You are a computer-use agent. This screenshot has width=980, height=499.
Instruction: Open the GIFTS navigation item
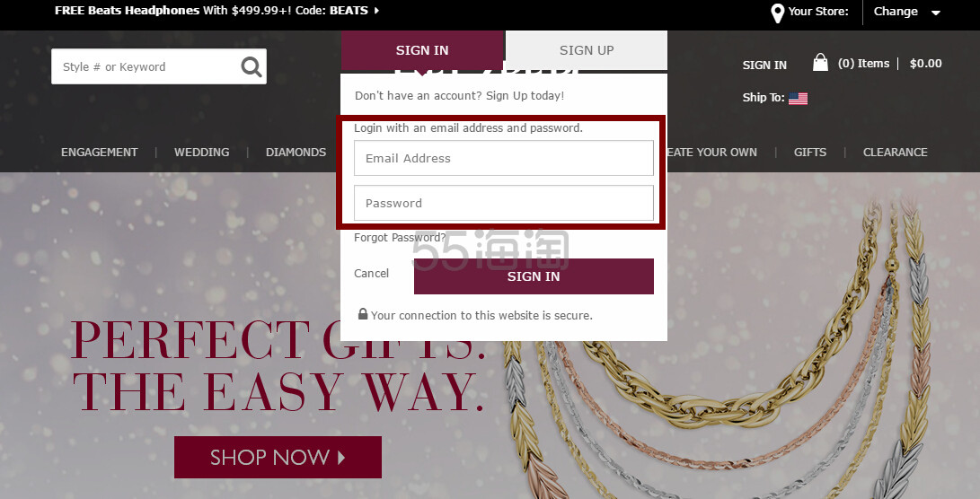coord(810,153)
